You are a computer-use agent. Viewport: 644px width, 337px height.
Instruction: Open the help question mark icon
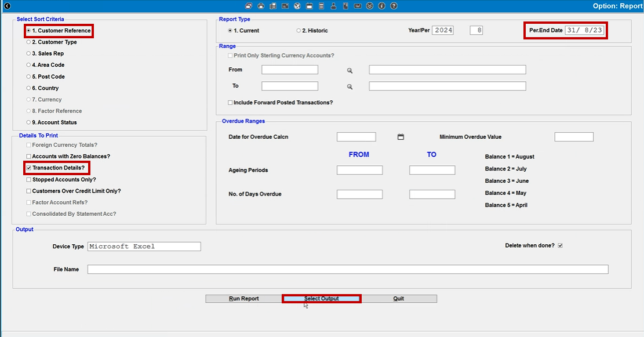click(x=394, y=6)
